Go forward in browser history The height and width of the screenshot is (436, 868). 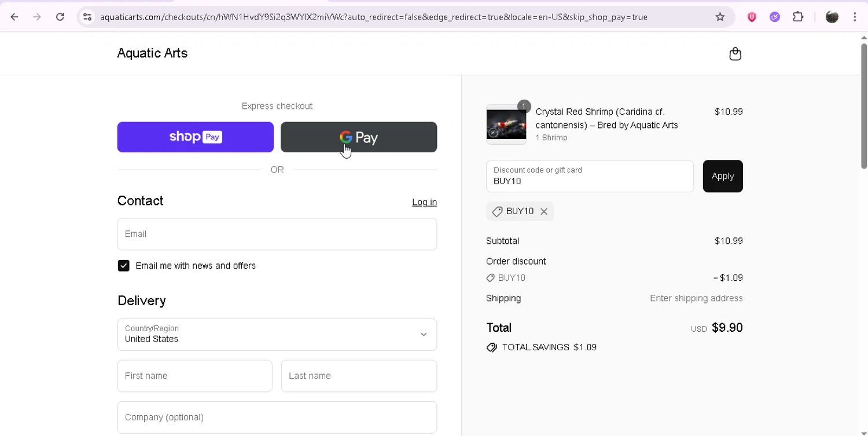(37, 17)
